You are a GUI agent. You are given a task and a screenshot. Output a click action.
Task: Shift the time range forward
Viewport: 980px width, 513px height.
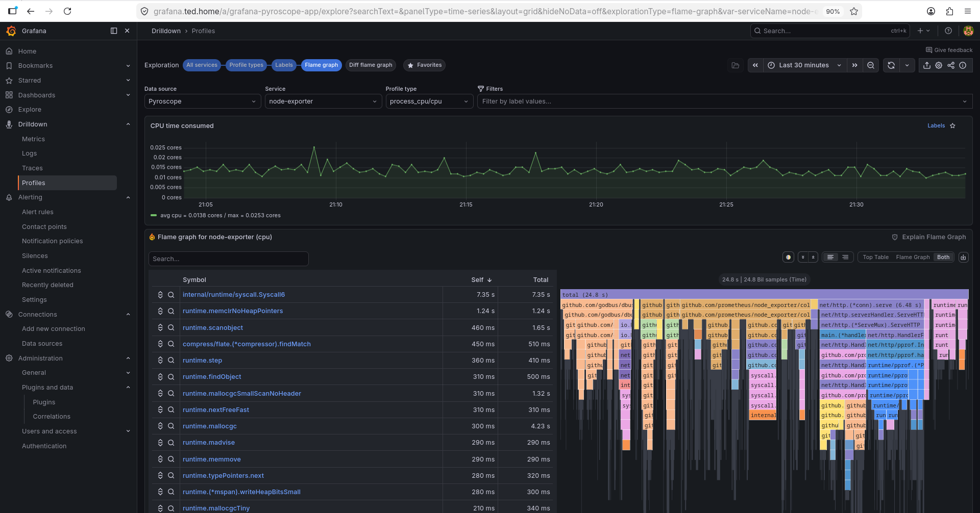coord(854,65)
